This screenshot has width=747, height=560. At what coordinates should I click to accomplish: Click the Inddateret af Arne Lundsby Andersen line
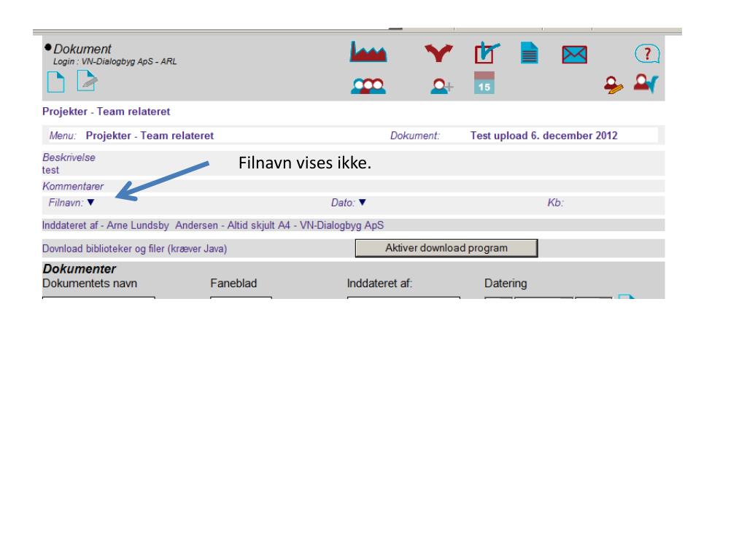pyautogui.click(x=213, y=225)
